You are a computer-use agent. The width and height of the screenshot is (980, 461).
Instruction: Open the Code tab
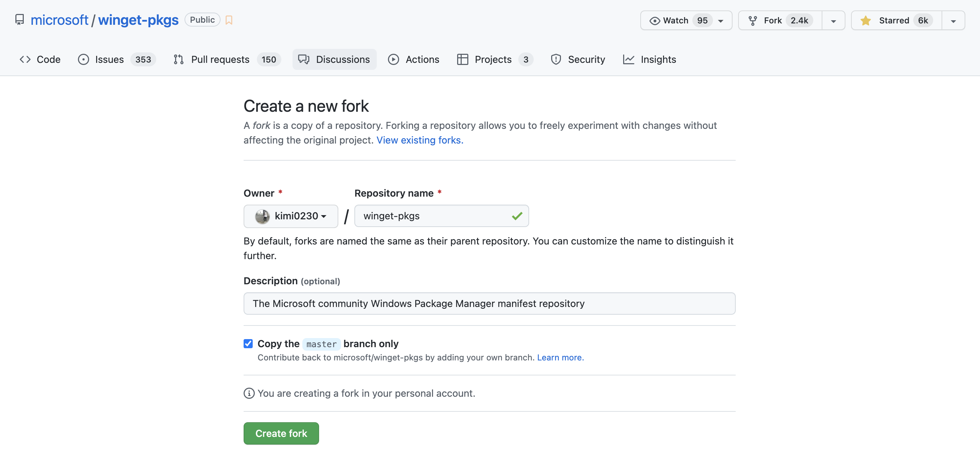pos(40,59)
